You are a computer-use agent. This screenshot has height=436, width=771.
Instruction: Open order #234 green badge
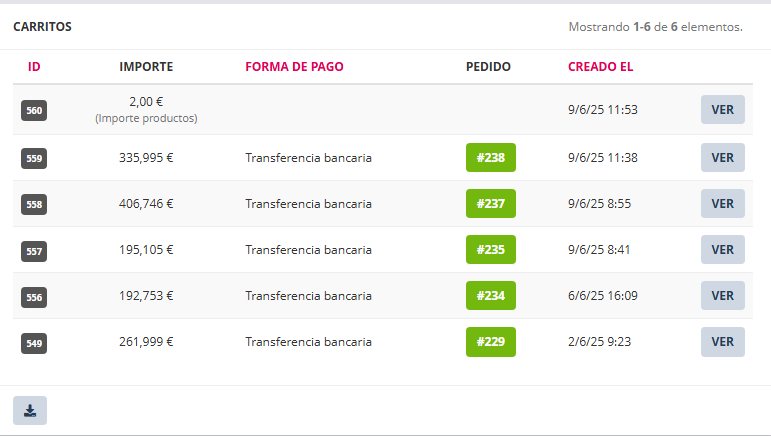(x=490, y=296)
